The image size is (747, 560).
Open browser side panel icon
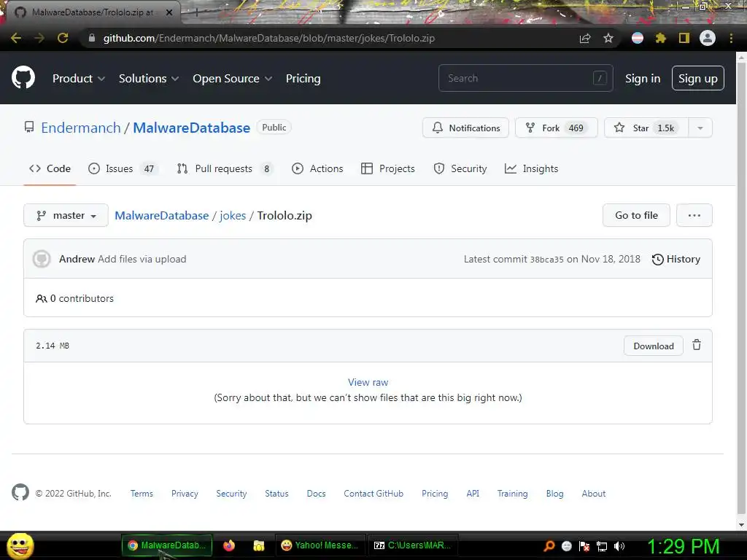(x=684, y=38)
